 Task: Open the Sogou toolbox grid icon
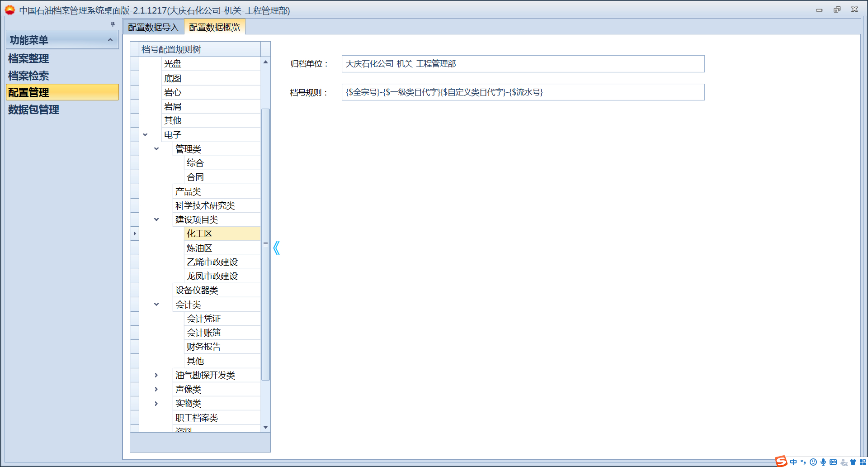click(863, 462)
